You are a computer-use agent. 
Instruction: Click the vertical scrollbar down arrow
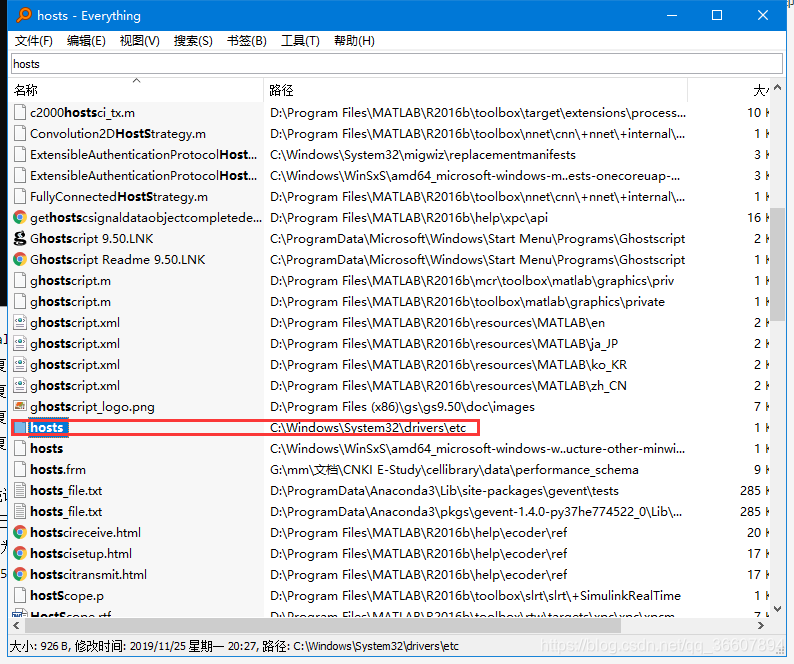(x=778, y=609)
